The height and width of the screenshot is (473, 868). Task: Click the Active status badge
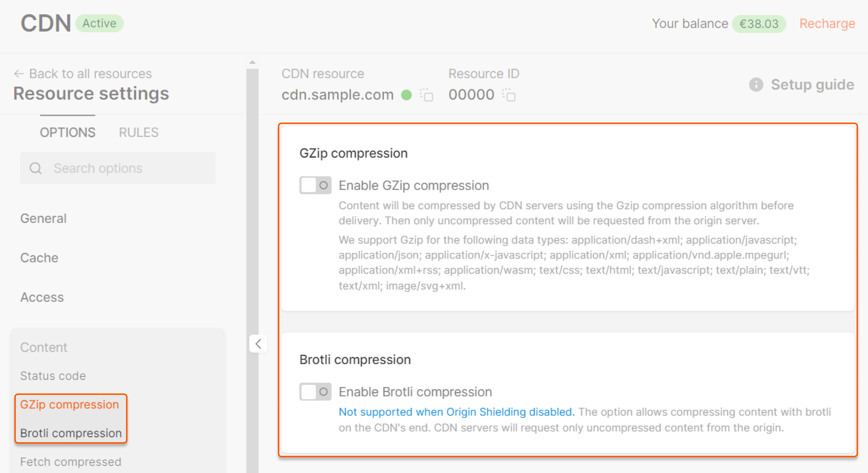[x=99, y=23]
